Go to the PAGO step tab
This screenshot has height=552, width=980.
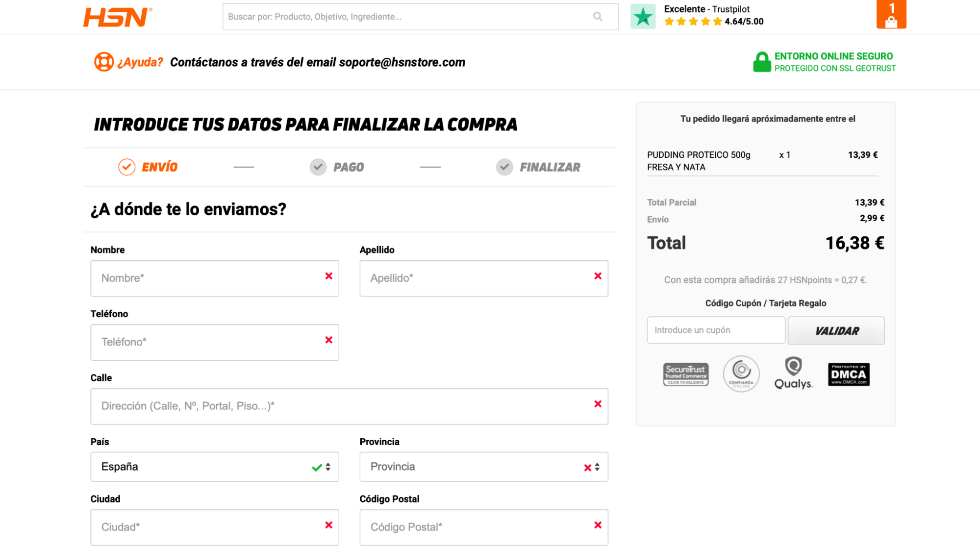337,167
